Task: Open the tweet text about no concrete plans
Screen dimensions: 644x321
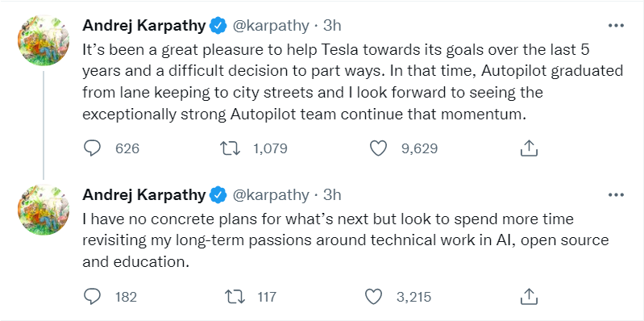Action: (x=346, y=240)
